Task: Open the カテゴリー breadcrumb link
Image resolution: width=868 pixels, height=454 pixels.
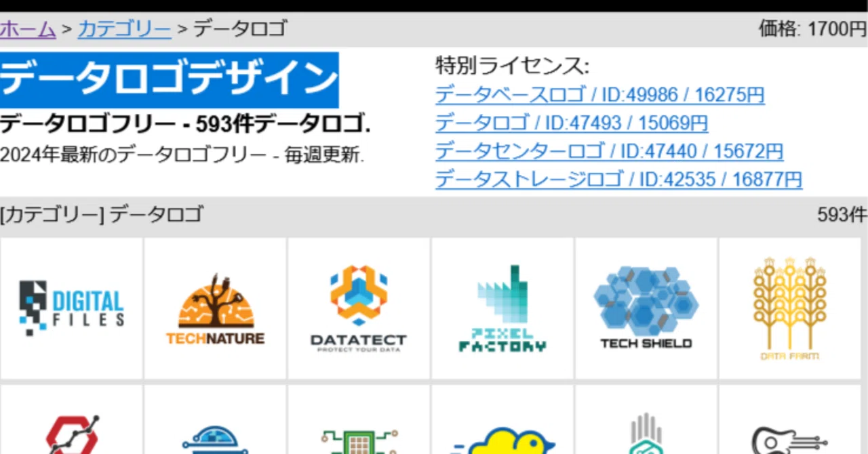Action: [x=125, y=29]
